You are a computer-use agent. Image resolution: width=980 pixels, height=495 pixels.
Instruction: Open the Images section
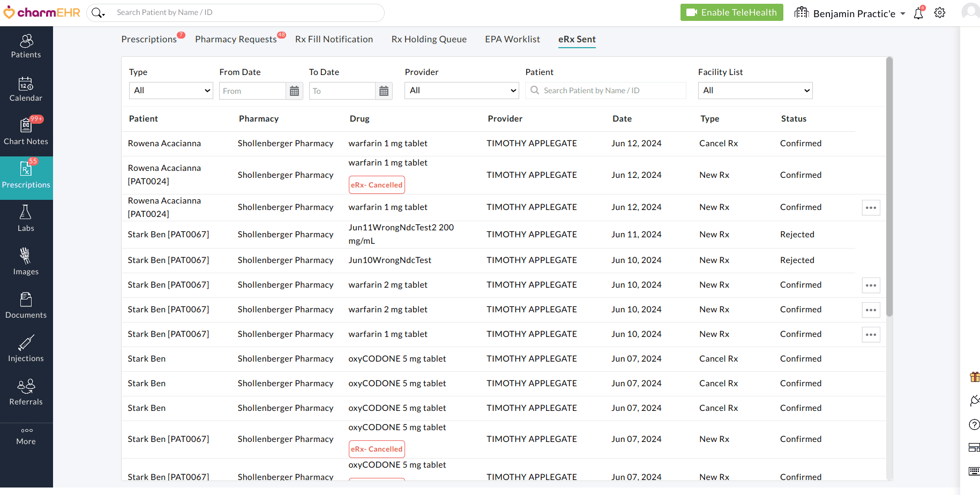[x=26, y=262]
